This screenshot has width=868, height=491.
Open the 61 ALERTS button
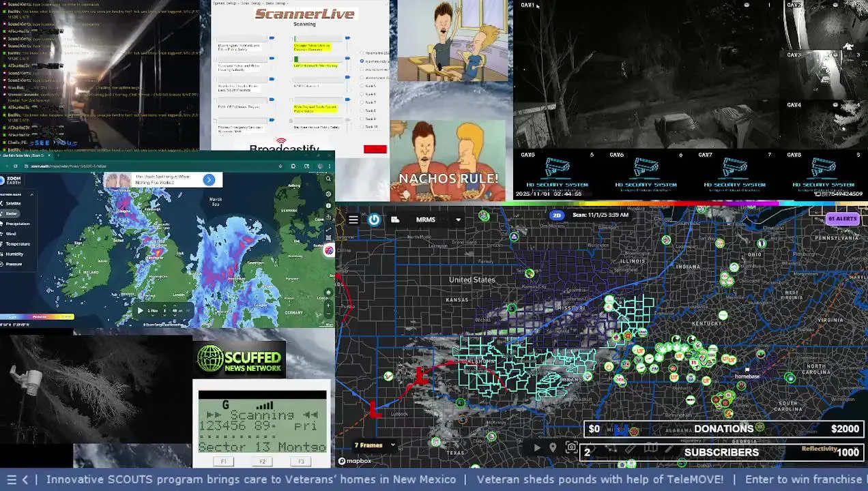841,219
